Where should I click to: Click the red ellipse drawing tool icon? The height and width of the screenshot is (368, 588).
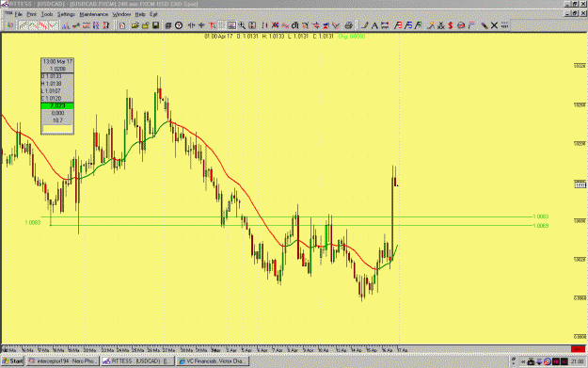[461, 25]
